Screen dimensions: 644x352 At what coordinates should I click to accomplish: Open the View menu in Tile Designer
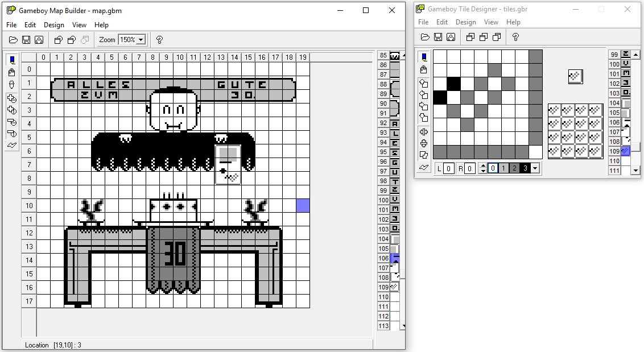(491, 22)
